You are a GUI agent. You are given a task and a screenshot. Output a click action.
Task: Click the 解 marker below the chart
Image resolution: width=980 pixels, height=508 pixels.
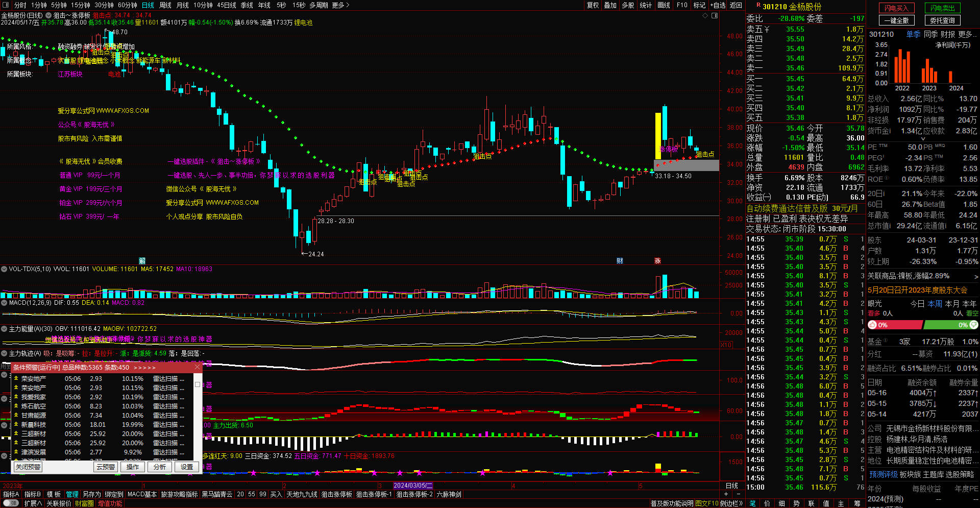click(142, 261)
